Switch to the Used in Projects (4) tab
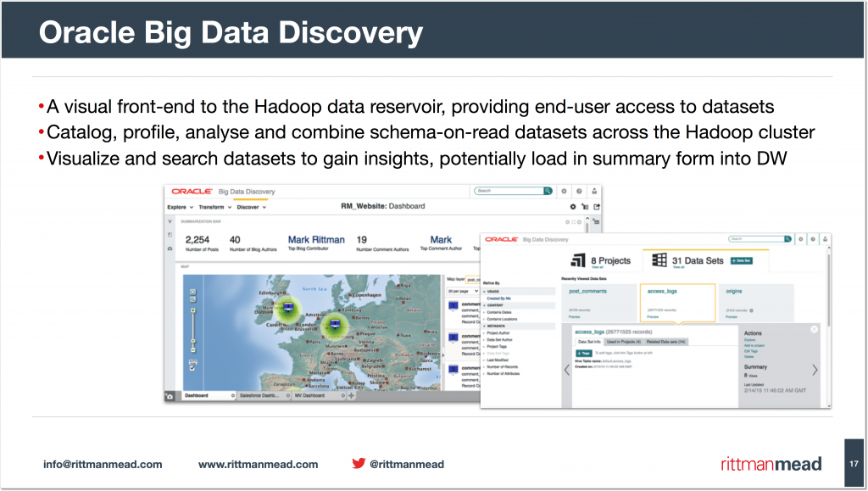This screenshot has width=868, height=491. 623,342
